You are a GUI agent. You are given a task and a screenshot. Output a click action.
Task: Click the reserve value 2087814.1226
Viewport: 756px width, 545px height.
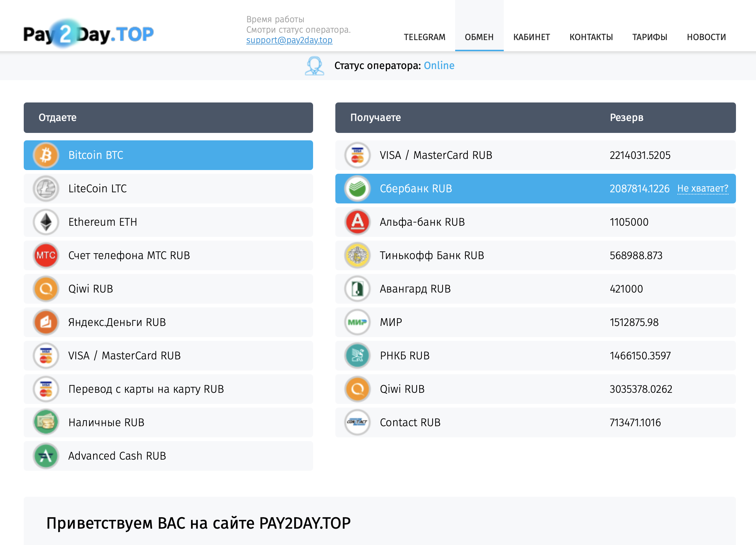click(640, 189)
